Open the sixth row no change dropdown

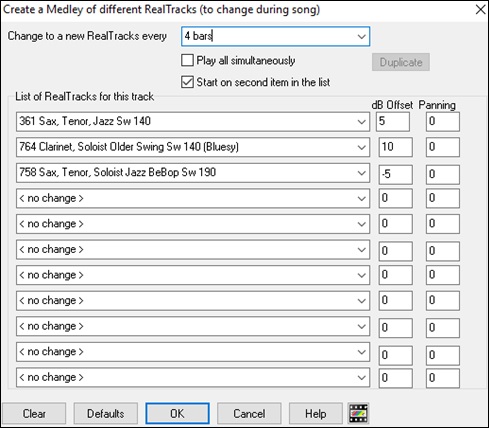coord(193,250)
